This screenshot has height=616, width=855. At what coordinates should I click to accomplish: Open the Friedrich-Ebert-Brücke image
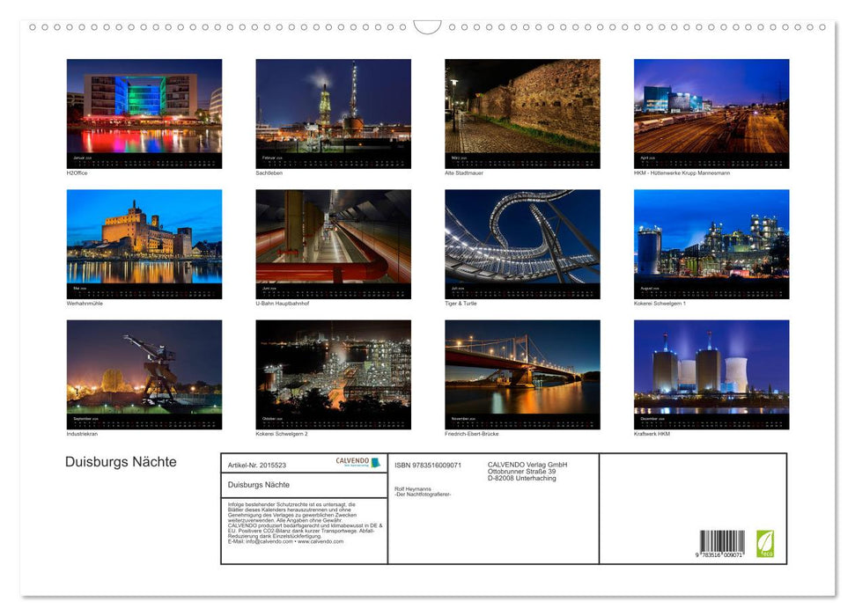tap(521, 372)
